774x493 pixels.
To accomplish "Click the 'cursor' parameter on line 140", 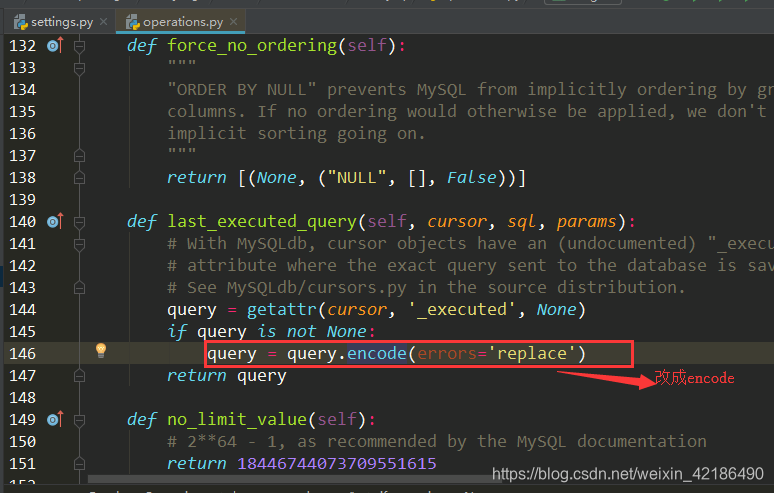I will (x=457, y=222).
